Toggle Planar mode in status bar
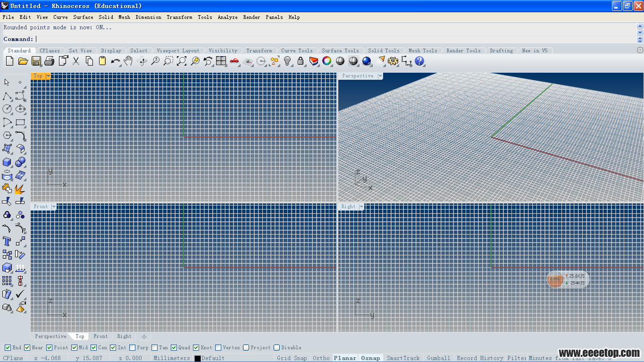644x362 pixels. [345, 358]
